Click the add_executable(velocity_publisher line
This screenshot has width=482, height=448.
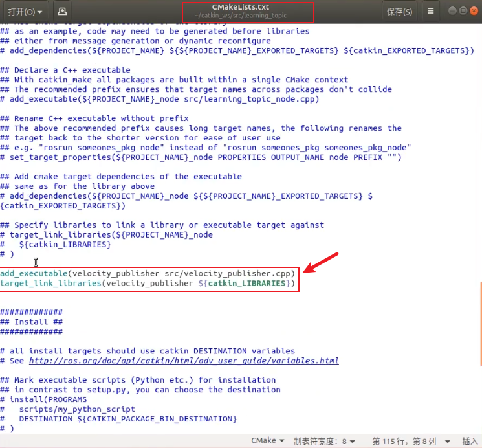click(x=148, y=274)
